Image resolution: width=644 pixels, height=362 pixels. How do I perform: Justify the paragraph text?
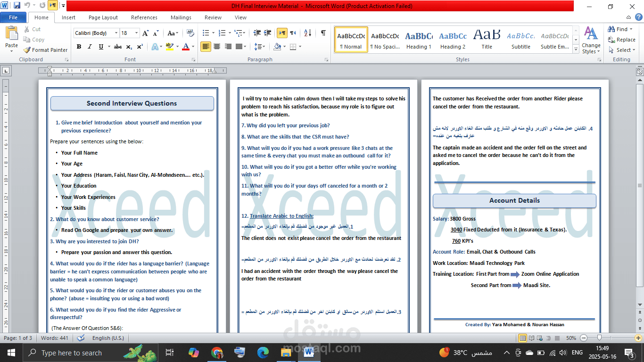coord(239,47)
